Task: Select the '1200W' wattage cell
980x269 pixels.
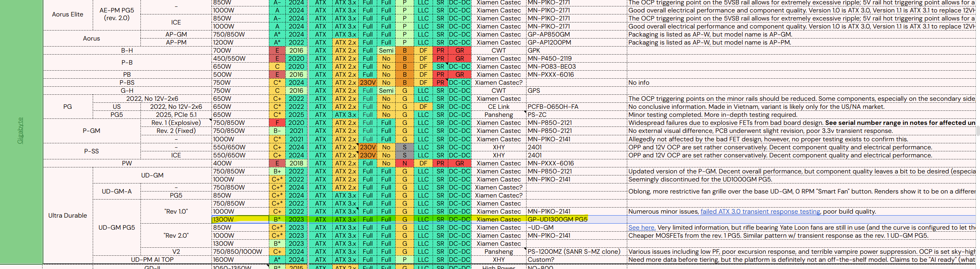Action: pos(240,43)
